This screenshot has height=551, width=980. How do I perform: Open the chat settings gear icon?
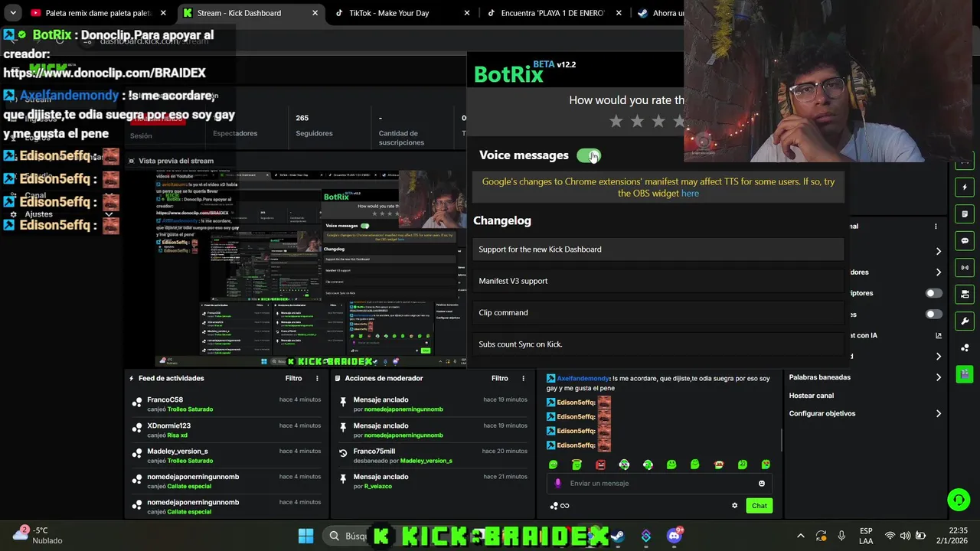coord(734,506)
